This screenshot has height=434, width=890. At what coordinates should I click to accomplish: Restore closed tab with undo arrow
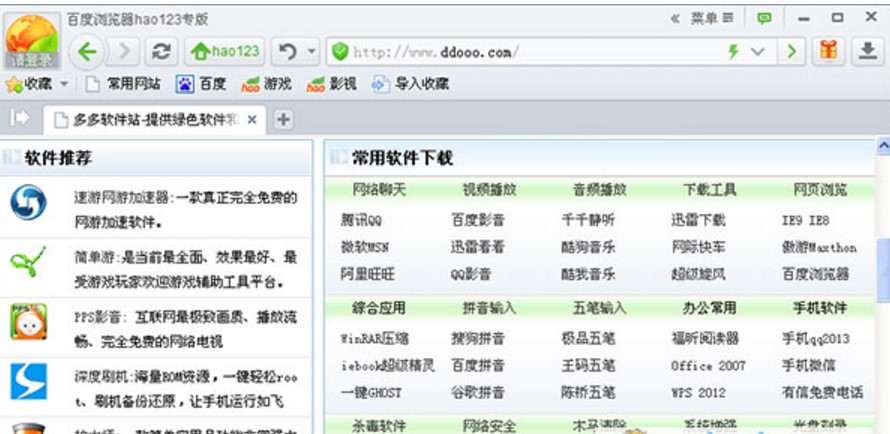pos(288,52)
